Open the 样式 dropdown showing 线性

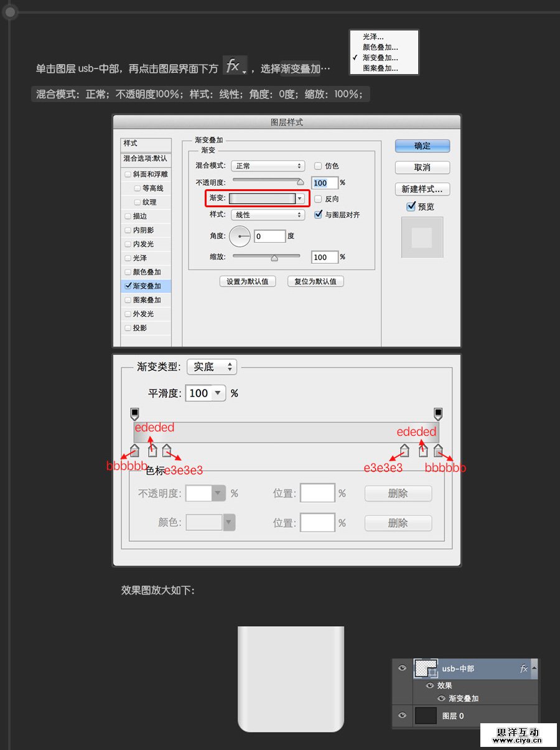pyautogui.click(x=268, y=215)
